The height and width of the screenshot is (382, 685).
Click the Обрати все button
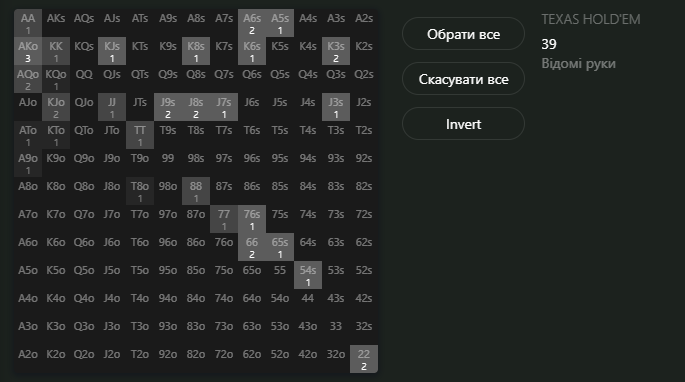click(x=463, y=34)
